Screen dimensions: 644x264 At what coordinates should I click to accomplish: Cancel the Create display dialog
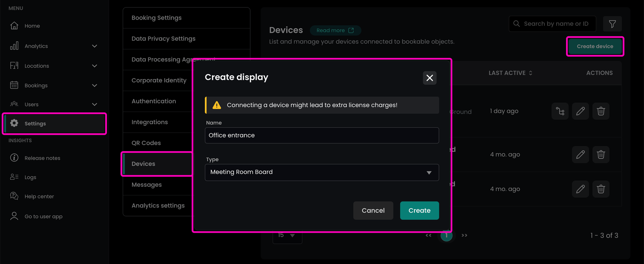pos(373,211)
